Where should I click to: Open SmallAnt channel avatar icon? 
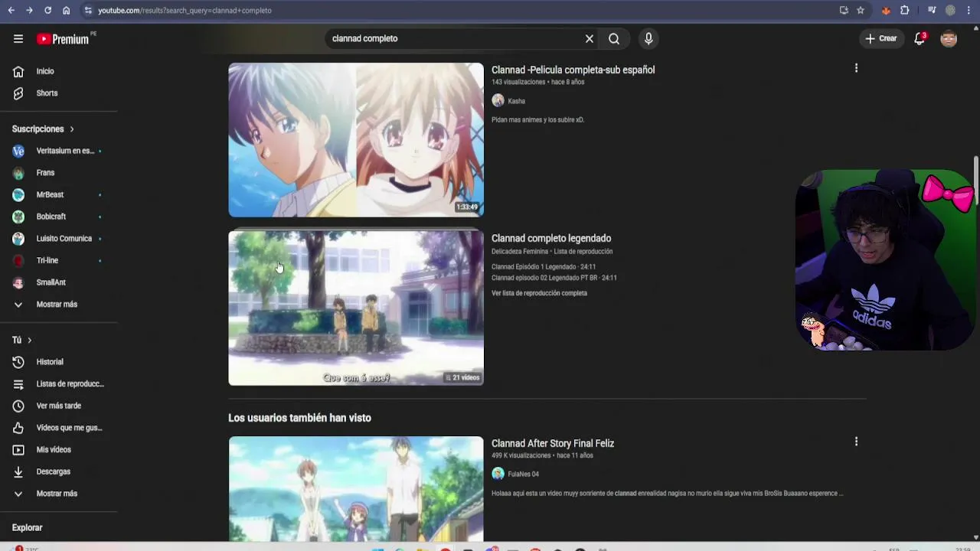[x=18, y=282]
